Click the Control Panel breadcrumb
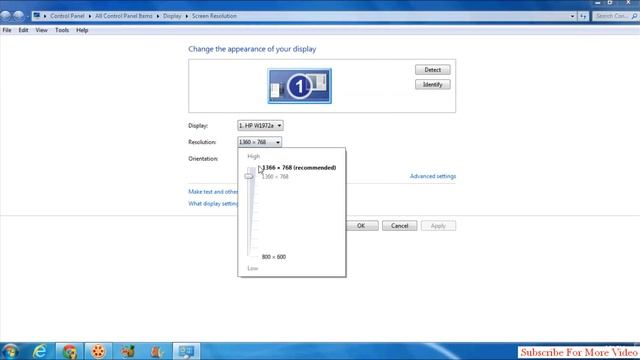640x360 pixels. pyautogui.click(x=67, y=16)
